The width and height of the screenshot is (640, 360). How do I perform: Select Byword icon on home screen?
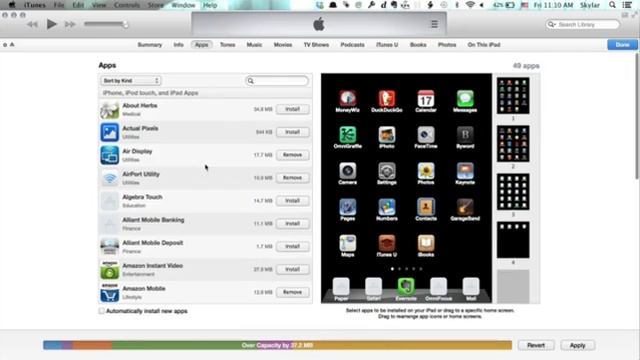click(x=465, y=135)
